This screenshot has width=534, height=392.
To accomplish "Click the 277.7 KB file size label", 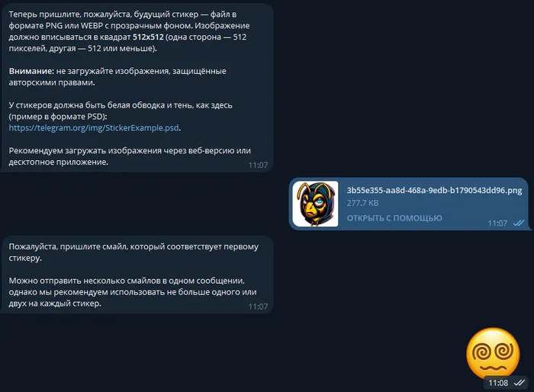I will click(x=362, y=203).
